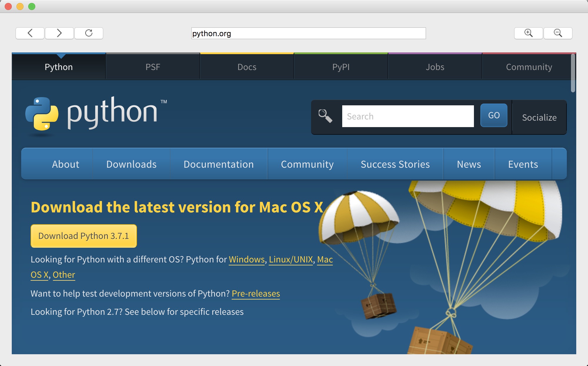Screen dimensions: 588x366
Task: Select the Jobs top tab
Action: click(x=435, y=67)
